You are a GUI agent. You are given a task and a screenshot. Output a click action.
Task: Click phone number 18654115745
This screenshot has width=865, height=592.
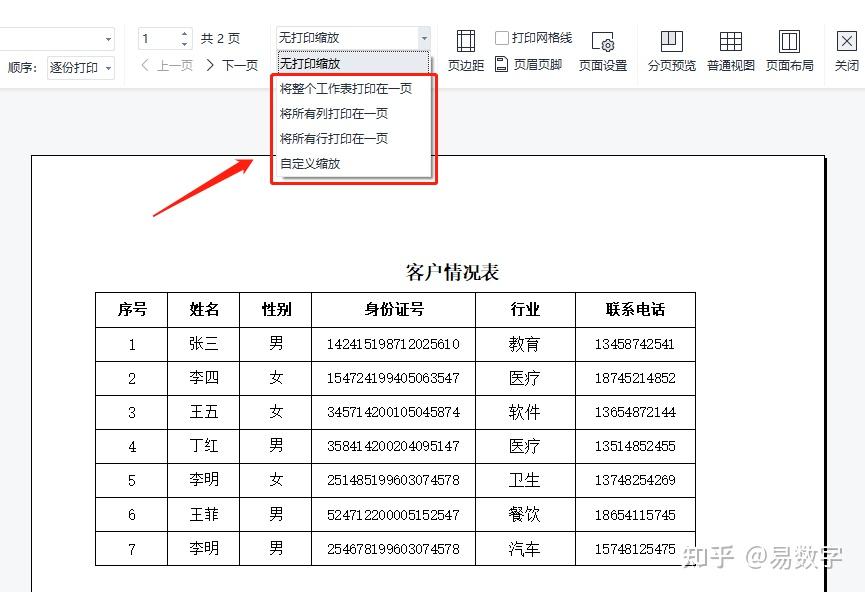coord(635,515)
